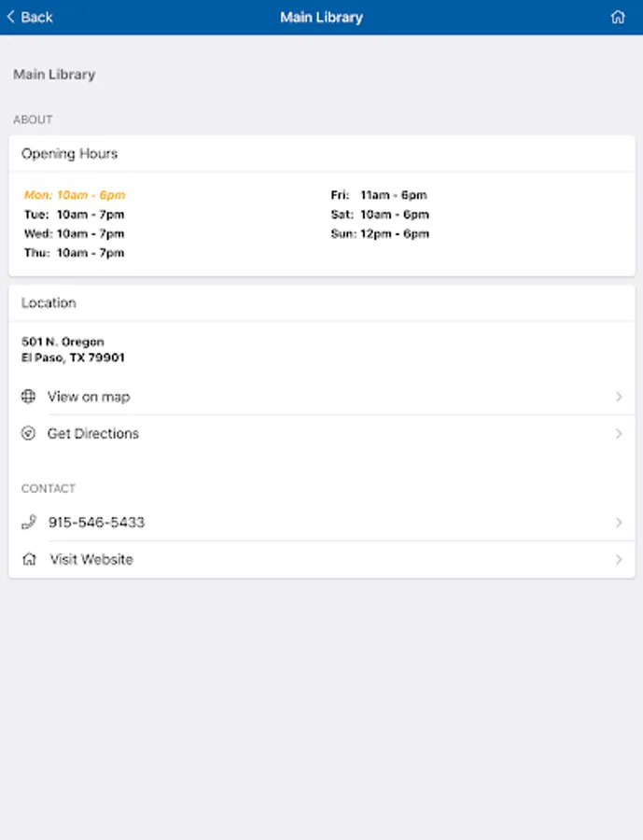Click the house icon beside Visit Website
The height and width of the screenshot is (840, 643).
[29, 560]
